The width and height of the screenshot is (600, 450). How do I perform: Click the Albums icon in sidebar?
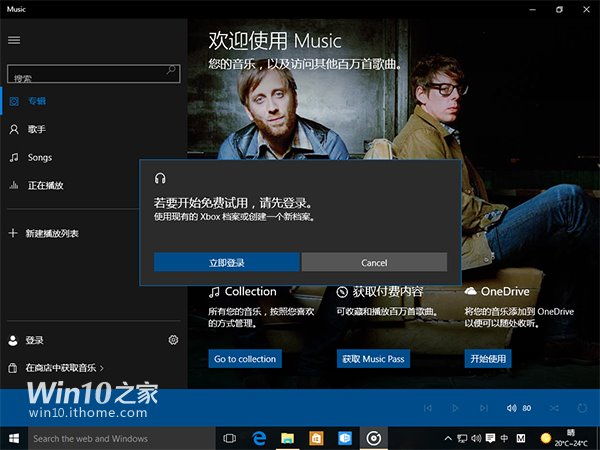point(14,101)
